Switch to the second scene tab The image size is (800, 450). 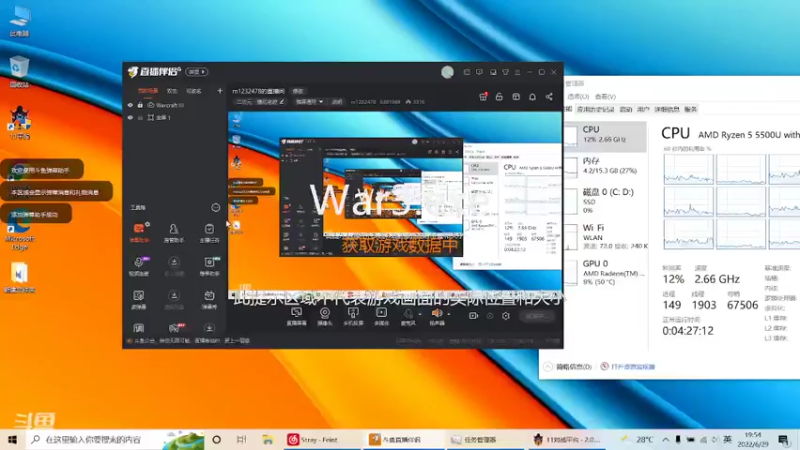pyautogui.click(x=172, y=91)
